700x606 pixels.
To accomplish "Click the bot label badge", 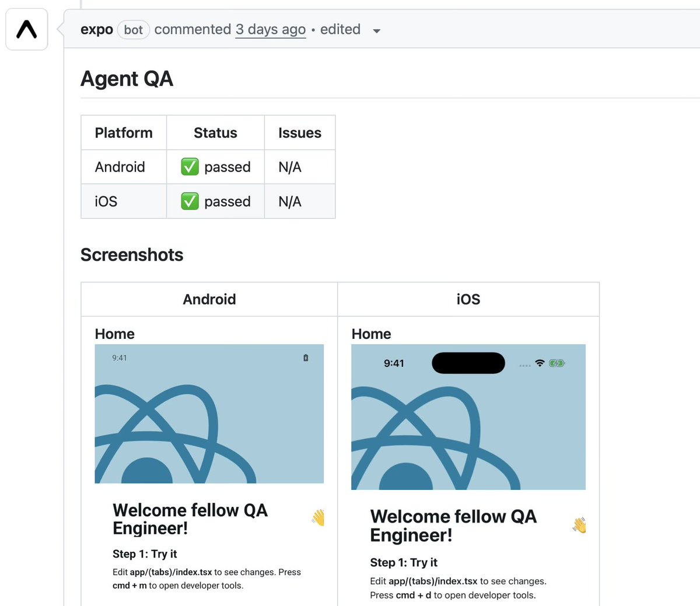I will point(134,30).
